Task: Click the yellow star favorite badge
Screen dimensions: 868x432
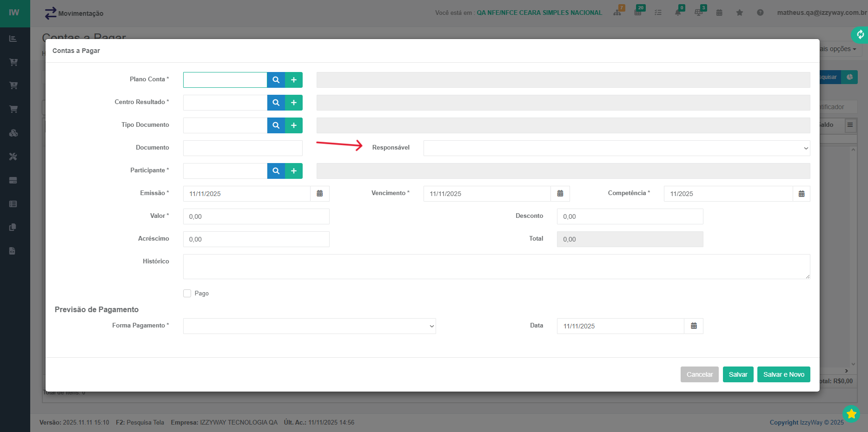Action: coord(851,413)
